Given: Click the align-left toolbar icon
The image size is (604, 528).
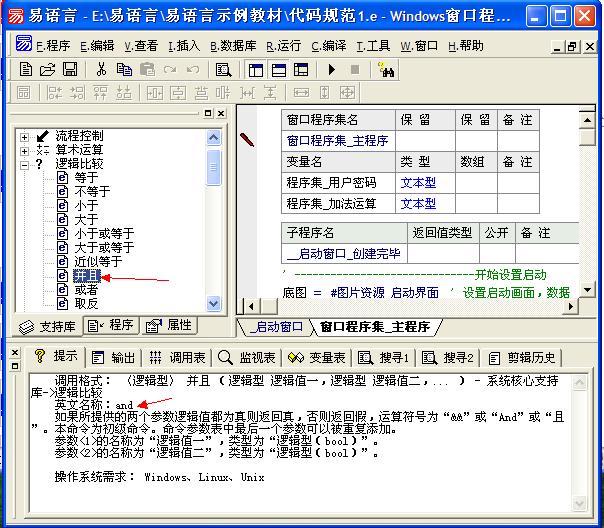Looking at the screenshot, I should click(x=54, y=93).
